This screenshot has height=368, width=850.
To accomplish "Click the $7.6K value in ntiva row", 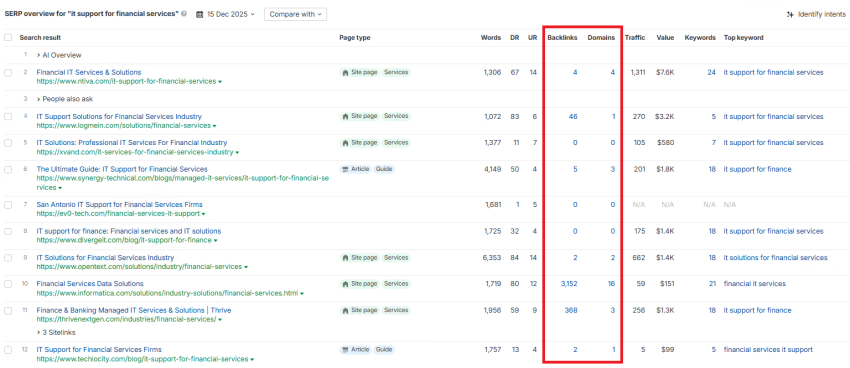I will coord(665,72).
